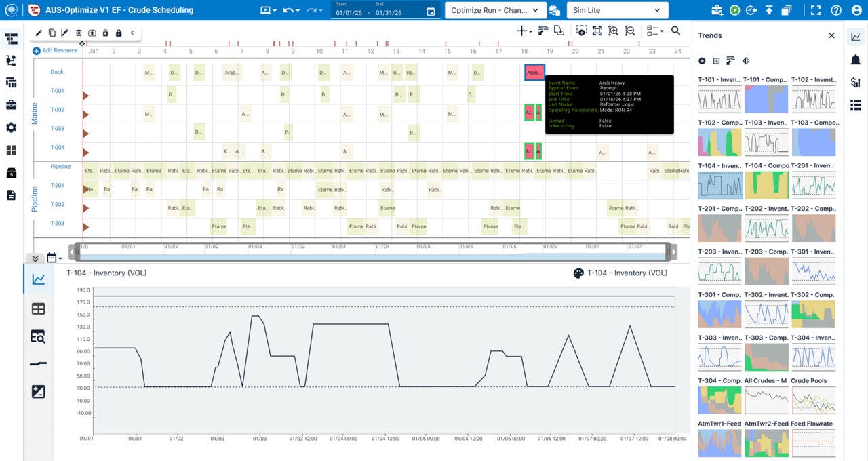Click the briefcase add case icon
868x461 pixels.
717,10
